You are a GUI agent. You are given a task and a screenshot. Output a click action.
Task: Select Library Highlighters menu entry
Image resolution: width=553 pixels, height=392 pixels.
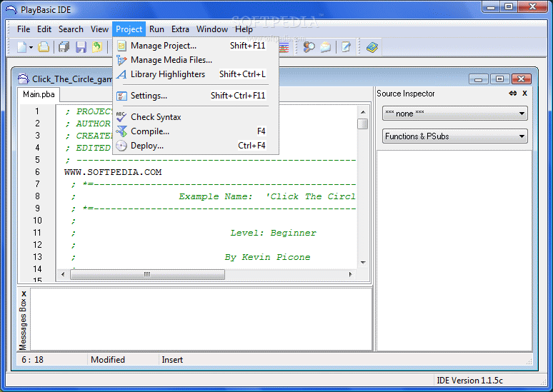[195, 74]
